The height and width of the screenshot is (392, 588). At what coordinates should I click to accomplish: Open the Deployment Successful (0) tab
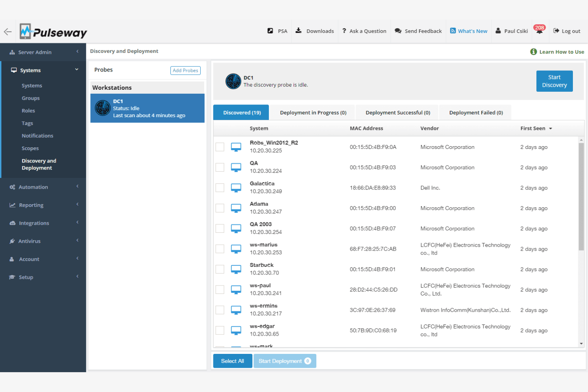398,112
